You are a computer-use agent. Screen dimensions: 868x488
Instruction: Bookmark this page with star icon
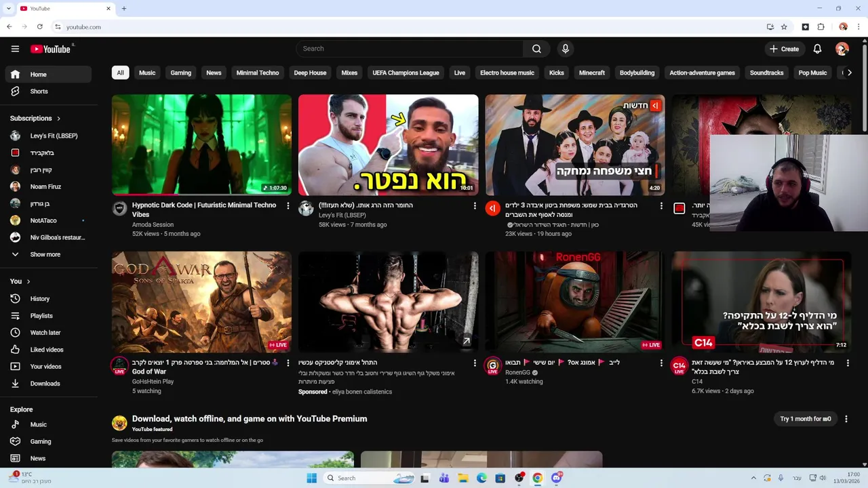[x=784, y=27]
